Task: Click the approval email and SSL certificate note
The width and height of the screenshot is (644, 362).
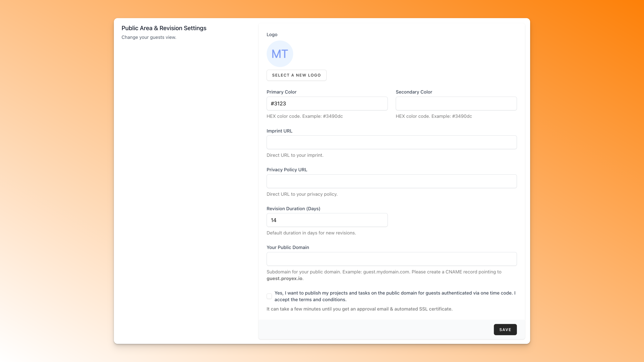Action: click(360, 309)
